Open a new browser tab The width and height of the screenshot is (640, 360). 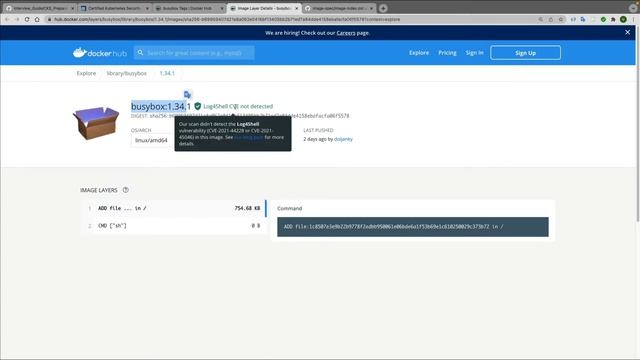(383, 8)
